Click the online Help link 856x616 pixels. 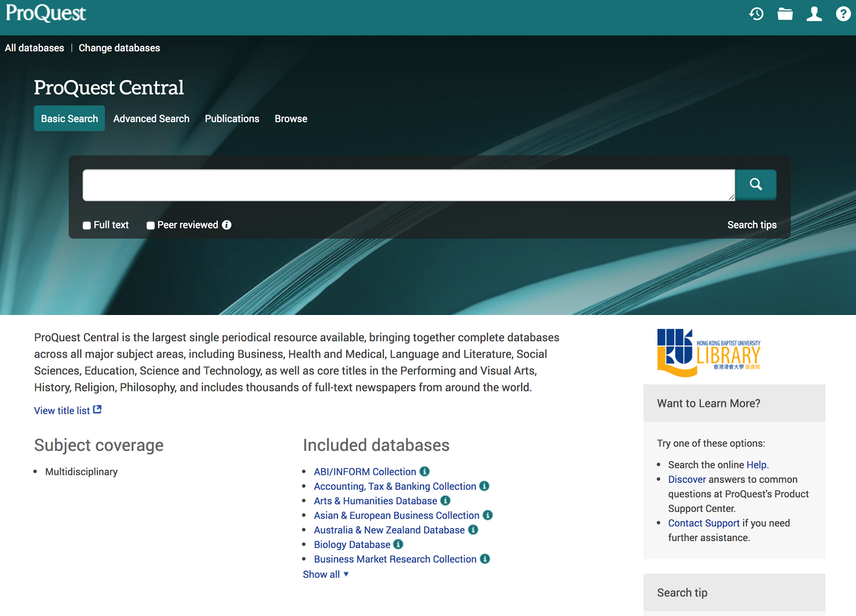[x=756, y=465]
